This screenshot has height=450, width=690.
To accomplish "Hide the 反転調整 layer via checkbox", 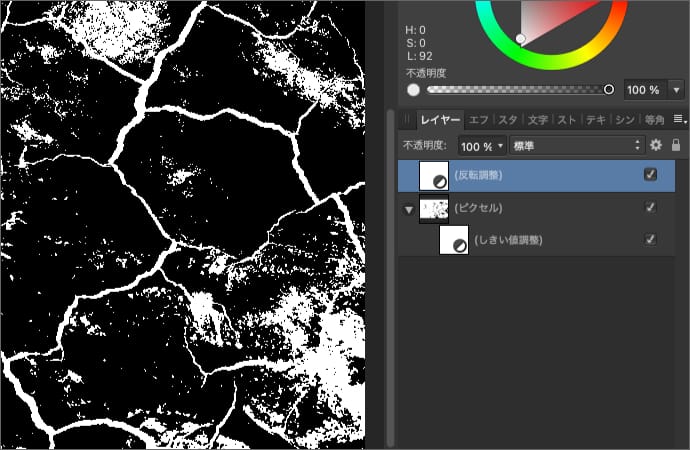I will [x=651, y=175].
